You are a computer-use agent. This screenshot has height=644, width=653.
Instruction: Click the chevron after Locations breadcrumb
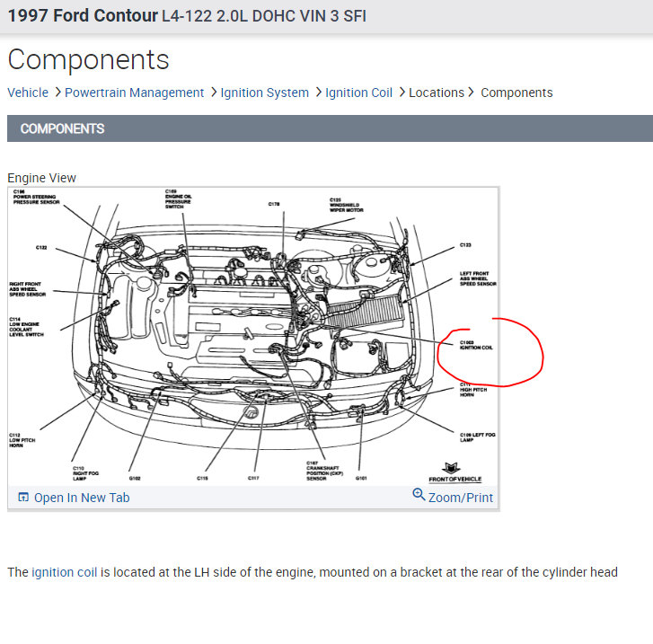pos(471,92)
